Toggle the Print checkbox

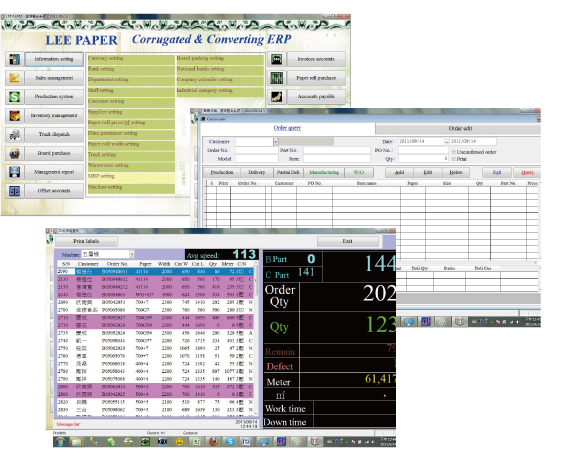tap(454, 159)
